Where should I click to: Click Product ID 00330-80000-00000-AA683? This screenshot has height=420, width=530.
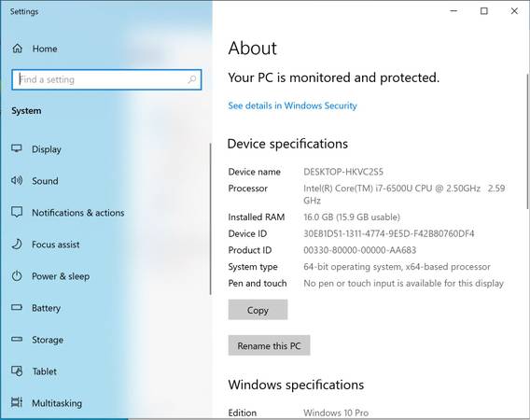[360, 250]
